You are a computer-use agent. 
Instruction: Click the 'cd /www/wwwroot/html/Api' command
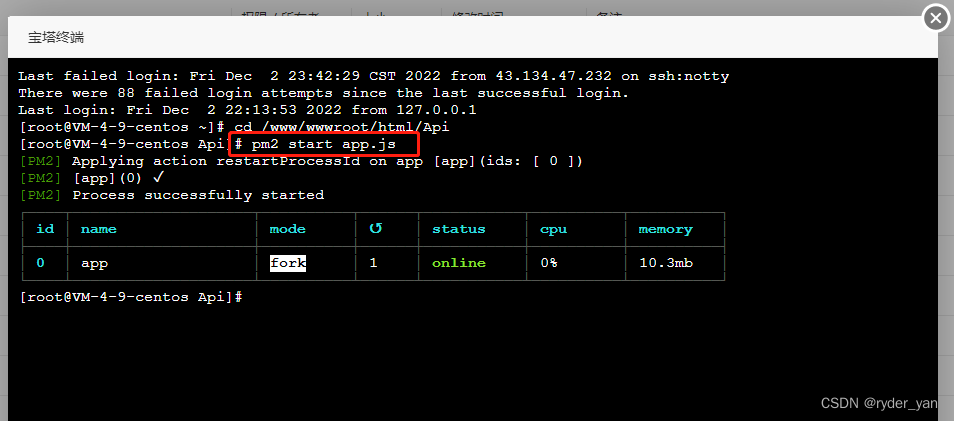pyautogui.click(x=342, y=127)
